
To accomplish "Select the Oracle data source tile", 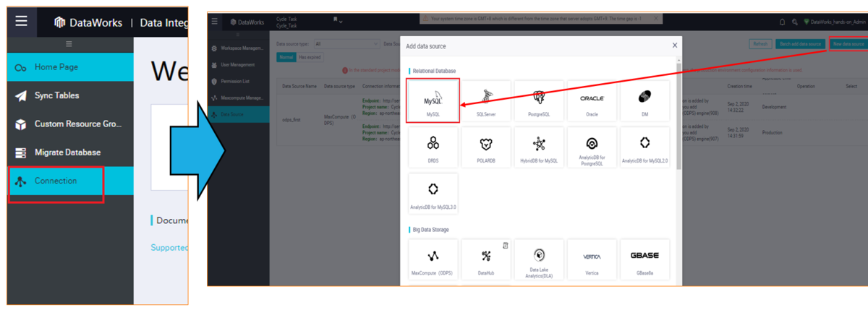I will [592, 100].
